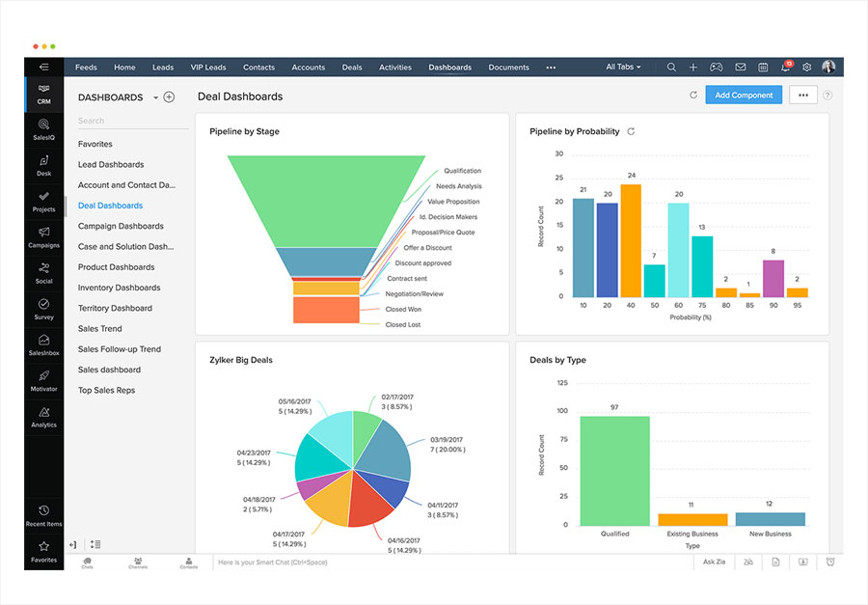868x605 pixels.
Task: Open Desk from the sidebar
Action: pos(43,166)
